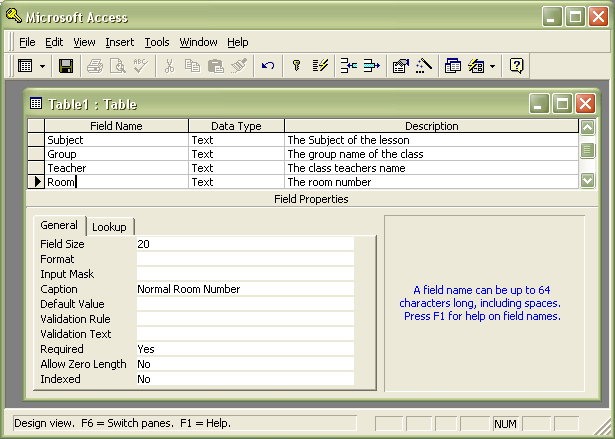Select 'The group name of the class' description
This screenshot has height=439, width=615.
(x=431, y=154)
